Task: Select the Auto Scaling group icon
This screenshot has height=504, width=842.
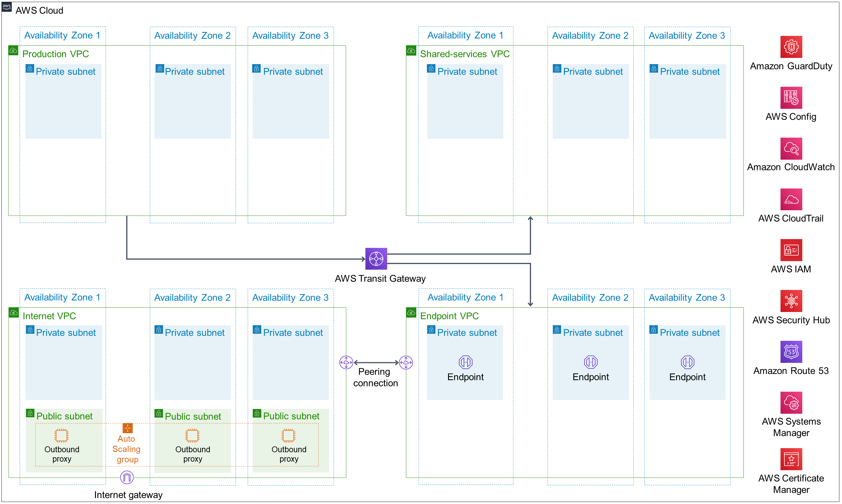Action: 127,428
